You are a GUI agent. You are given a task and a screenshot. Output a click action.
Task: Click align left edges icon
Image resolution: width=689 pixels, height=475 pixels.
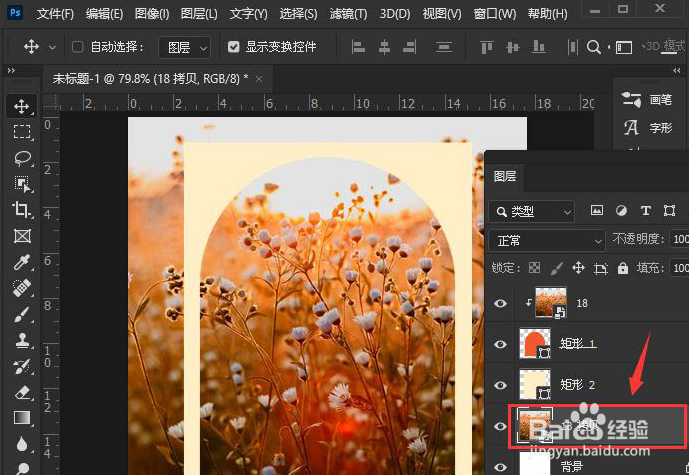click(x=359, y=47)
